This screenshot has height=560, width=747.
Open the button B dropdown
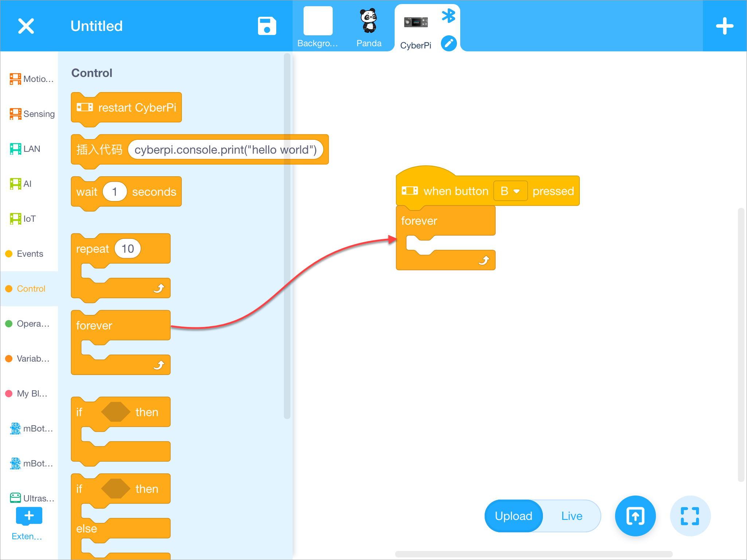pos(510,191)
